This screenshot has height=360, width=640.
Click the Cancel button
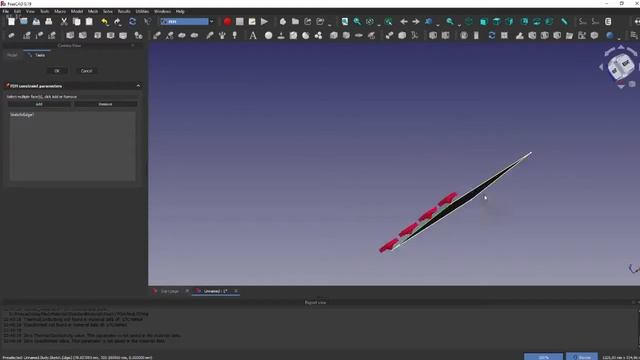pyautogui.click(x=87, y=71)
